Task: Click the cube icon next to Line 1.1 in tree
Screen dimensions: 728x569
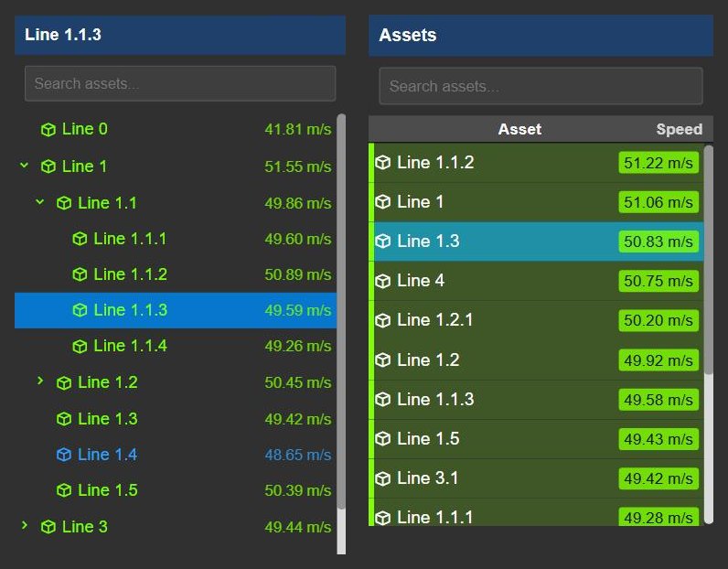Action: point(64,203)
